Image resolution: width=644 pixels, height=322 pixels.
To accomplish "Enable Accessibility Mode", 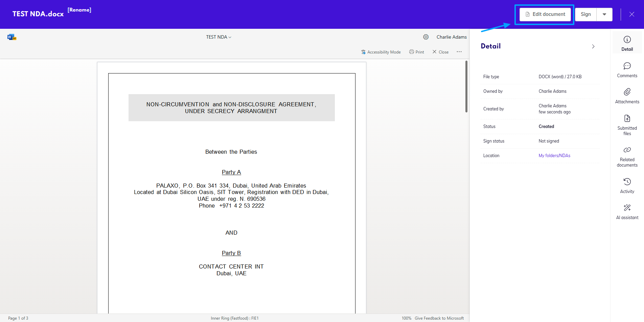I will [381, 52].
